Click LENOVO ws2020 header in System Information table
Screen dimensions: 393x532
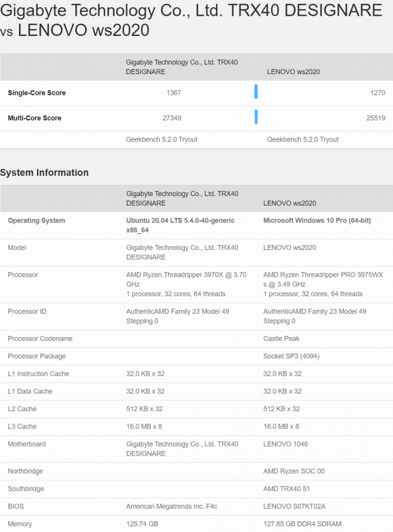pyautogui.click(x=290, y=203)
